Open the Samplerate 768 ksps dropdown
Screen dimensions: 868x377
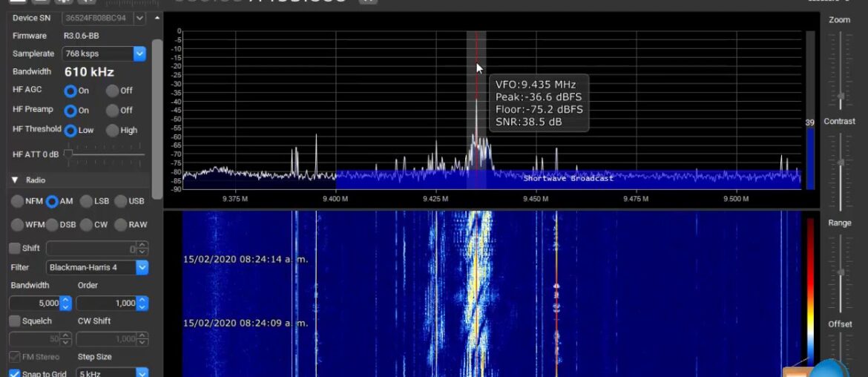[x=139, y=53]
